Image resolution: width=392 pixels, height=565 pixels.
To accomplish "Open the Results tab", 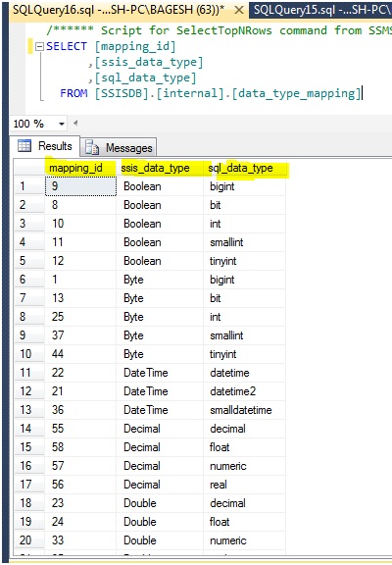I will (45, 146).
